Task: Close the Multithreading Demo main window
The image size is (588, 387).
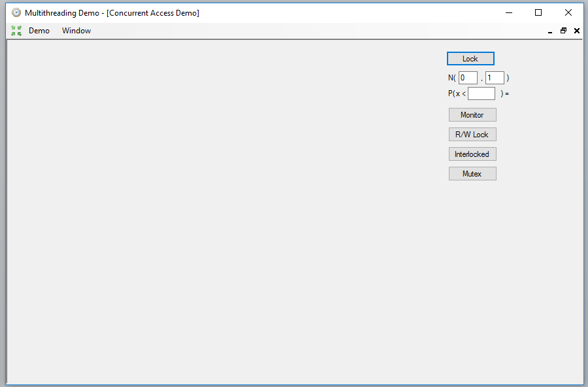Action: tap(568, 13)
